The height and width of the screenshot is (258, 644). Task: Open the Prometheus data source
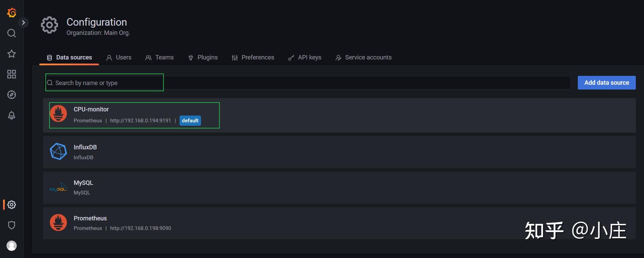339,223
